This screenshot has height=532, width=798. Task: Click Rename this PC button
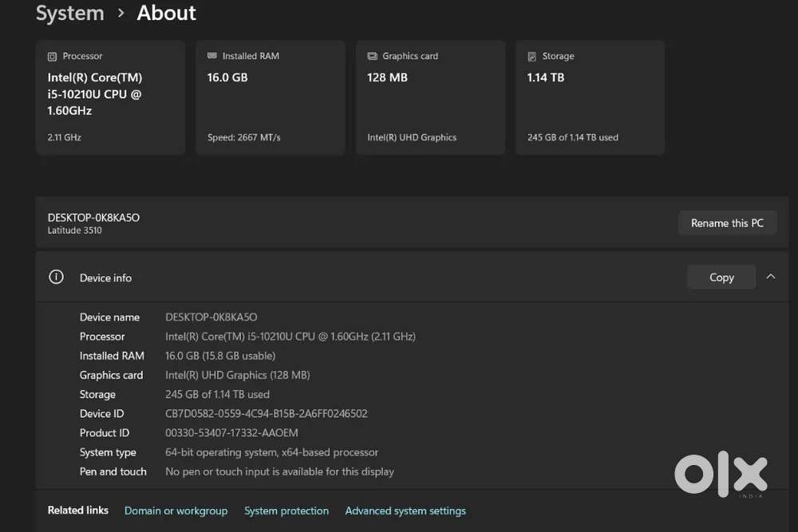727,223
